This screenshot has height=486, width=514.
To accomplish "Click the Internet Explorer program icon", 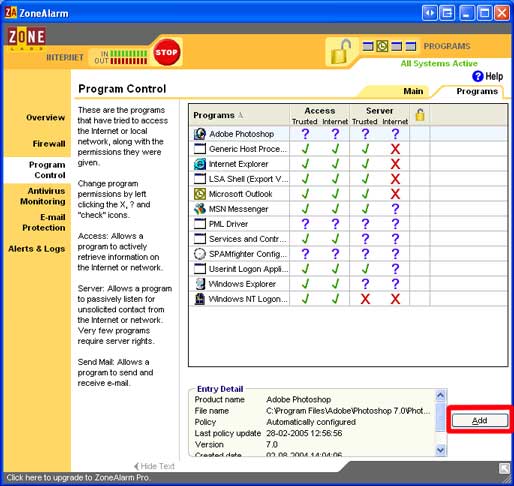I will coord(200,164).
